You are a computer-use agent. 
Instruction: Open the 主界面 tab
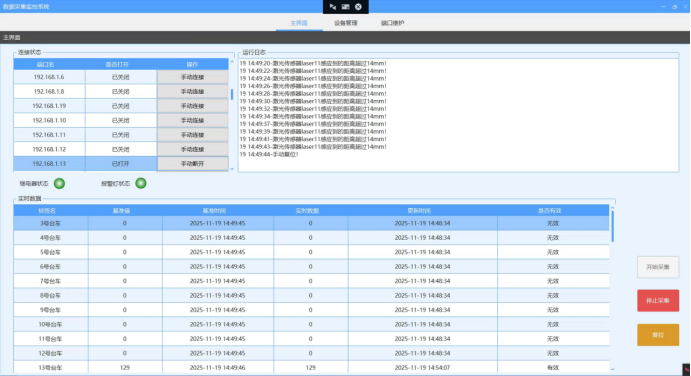pos(299,23)
